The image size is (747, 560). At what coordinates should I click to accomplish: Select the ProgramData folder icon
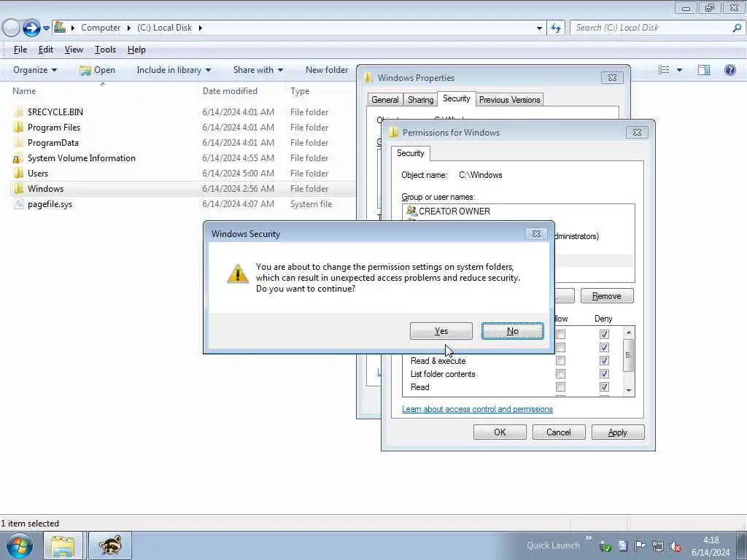[18, 143]
